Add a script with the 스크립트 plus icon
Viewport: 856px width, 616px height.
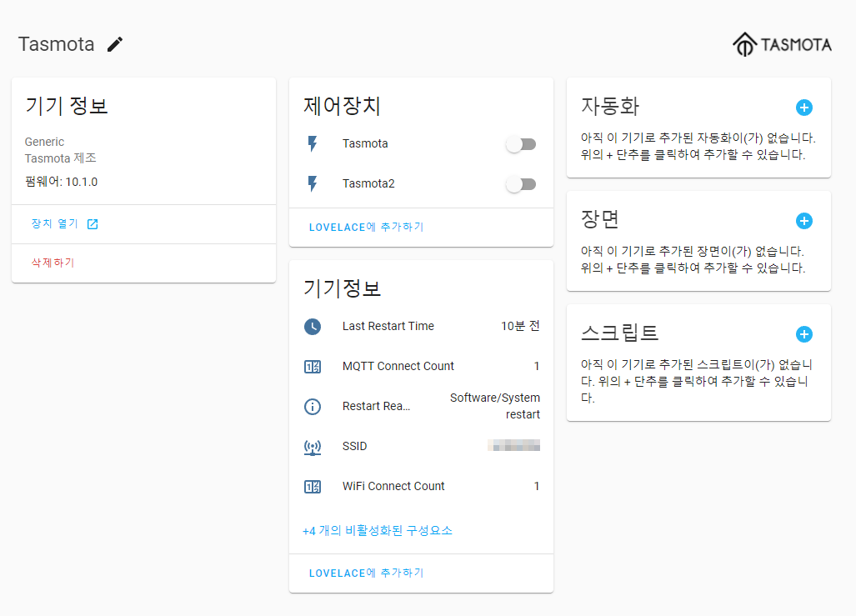[x=803, y=334]
